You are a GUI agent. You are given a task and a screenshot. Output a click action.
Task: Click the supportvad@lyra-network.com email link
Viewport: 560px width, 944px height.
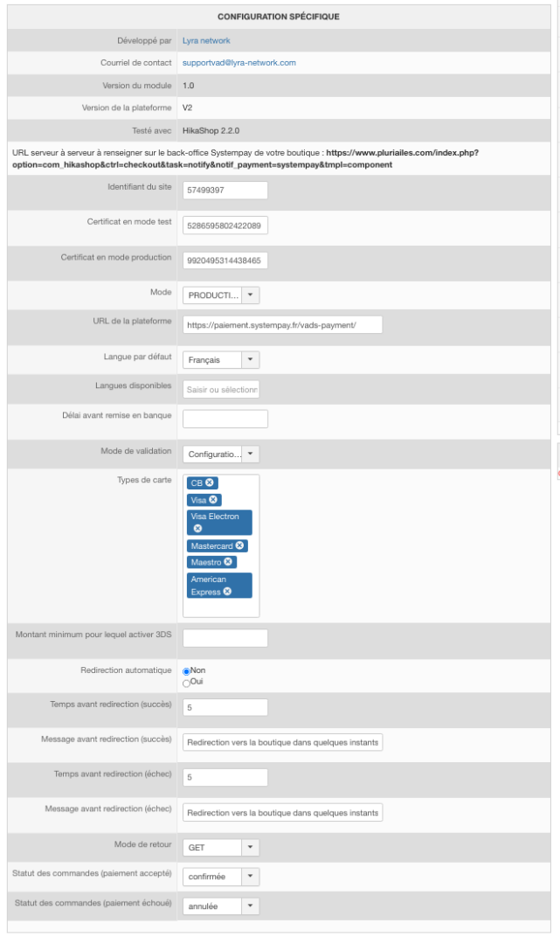coord(239,63)
